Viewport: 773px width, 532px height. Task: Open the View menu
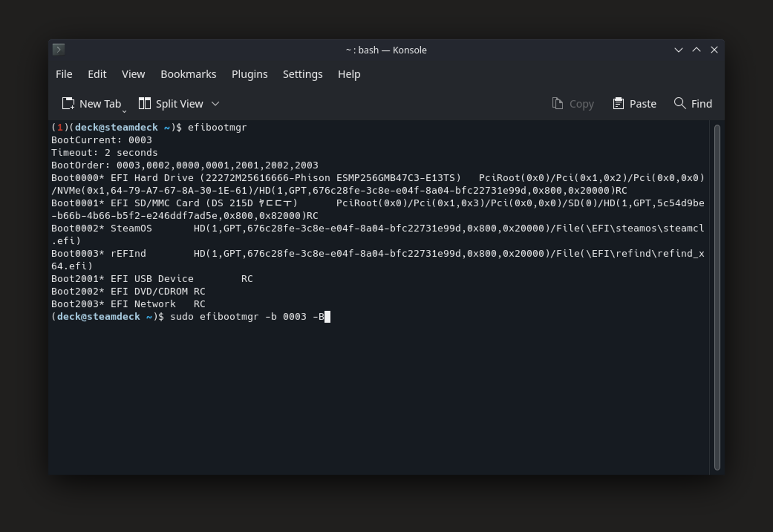133,74
